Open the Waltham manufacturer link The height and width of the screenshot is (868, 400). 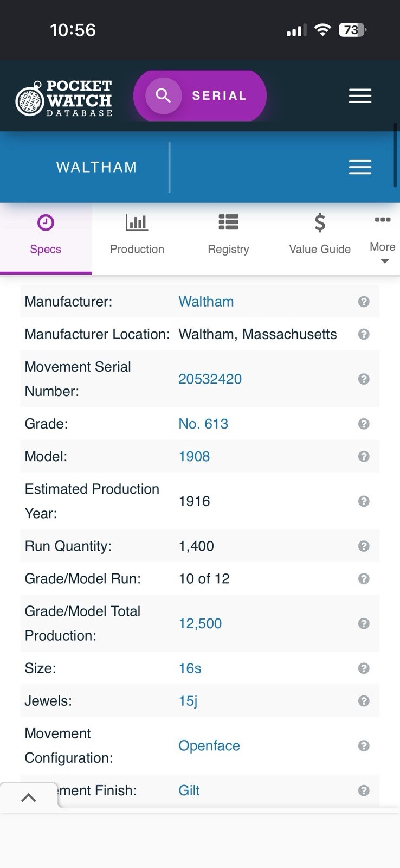pyautogui.click(x=206, y=302)
